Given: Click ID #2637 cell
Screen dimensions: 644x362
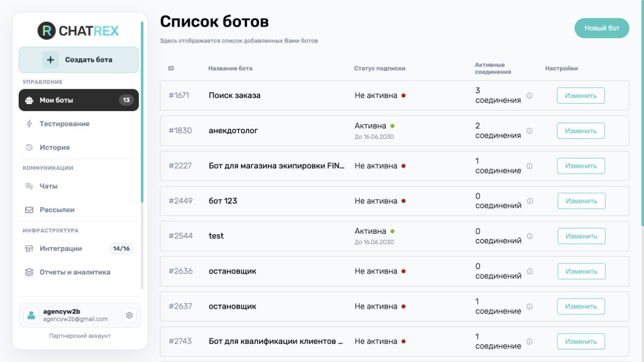Looking at the screenshot, I should (x=180, y=306).
